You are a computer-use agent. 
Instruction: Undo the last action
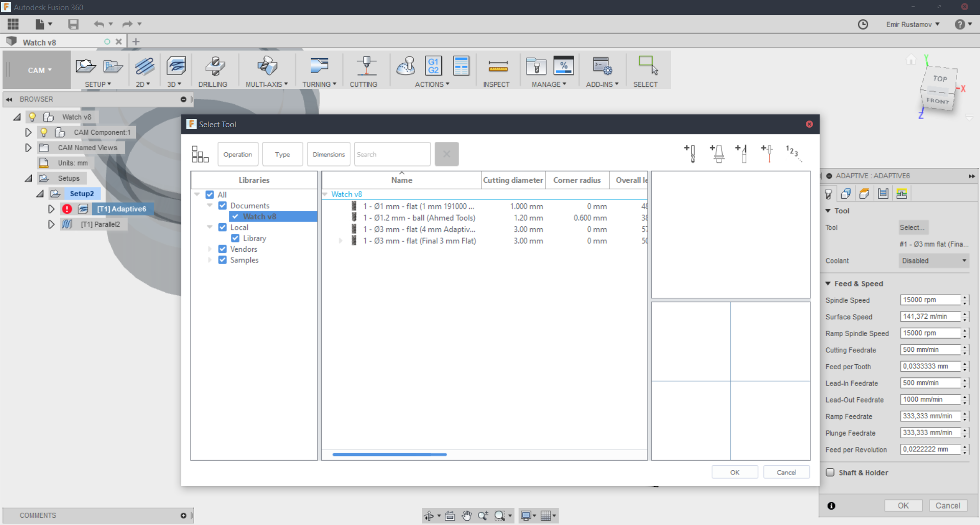click(x=99, y=24)
